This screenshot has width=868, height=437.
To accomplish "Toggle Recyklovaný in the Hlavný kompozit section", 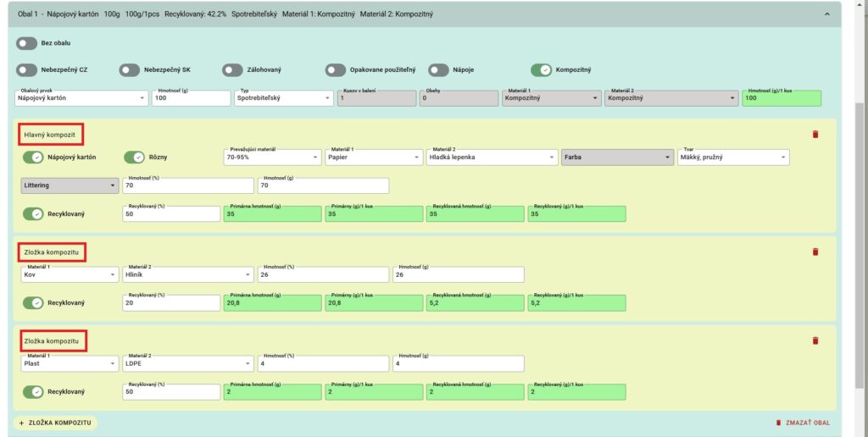I will tap(34, 214).
